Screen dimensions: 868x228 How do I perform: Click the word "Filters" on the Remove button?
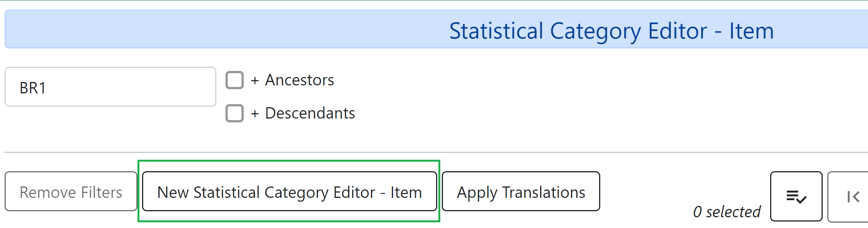pyautogui.click(x=102, y=192)
